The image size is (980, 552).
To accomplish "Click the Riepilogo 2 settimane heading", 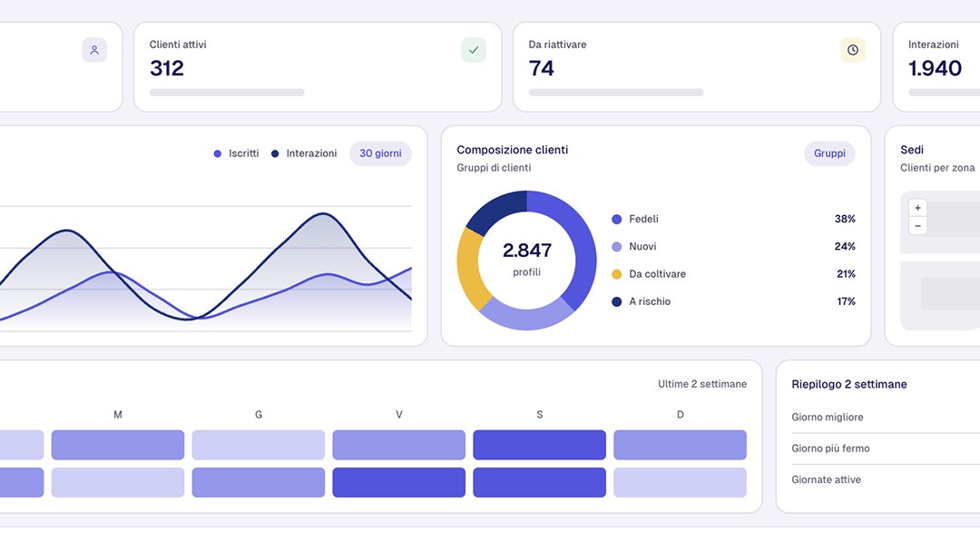I will tap(849, 384).
